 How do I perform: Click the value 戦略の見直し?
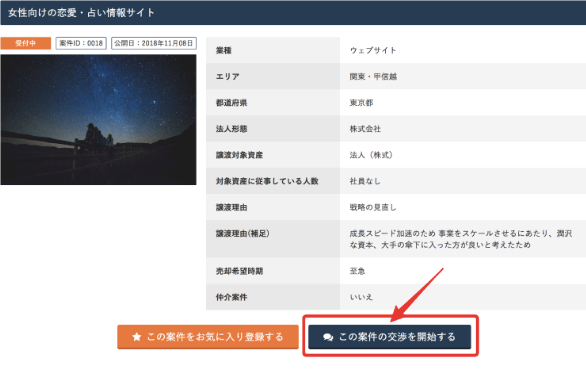pos(373,207)
